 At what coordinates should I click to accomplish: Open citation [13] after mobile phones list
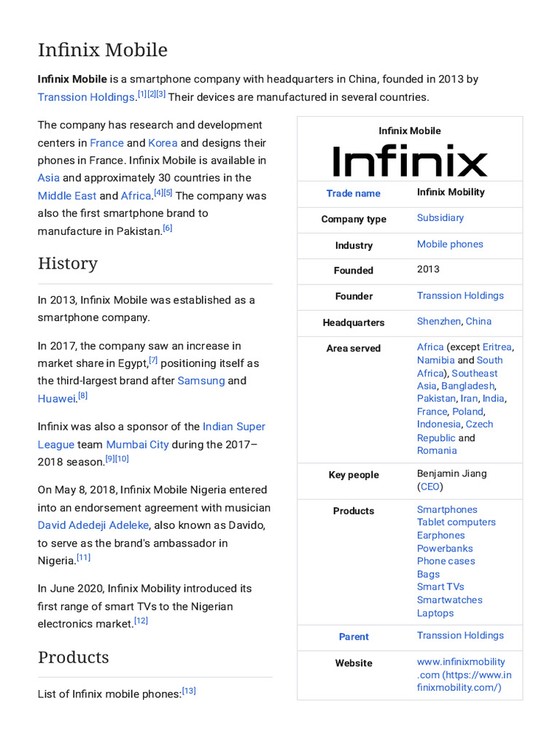(189, 691)
